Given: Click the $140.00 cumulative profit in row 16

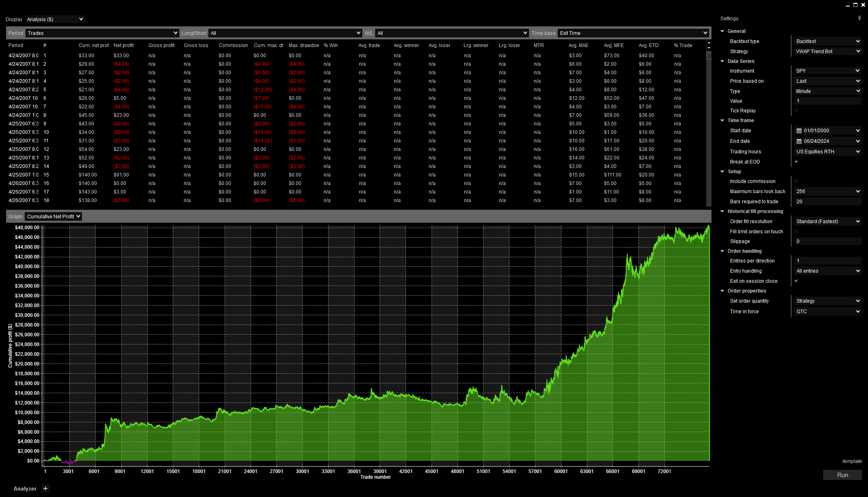Looking at the screenshot, I should 88,183.
